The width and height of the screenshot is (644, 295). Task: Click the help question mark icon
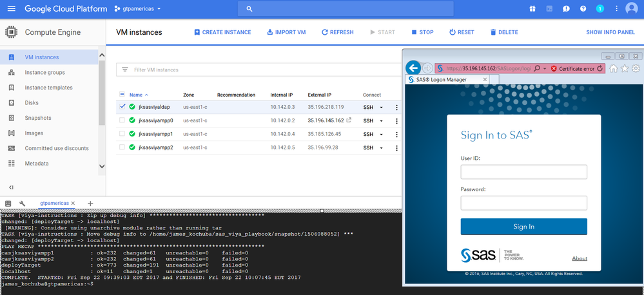[583, 9]
